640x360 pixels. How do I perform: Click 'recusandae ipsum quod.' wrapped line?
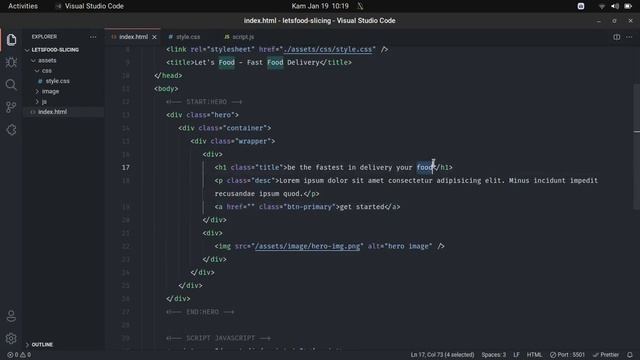click(267, 193)
